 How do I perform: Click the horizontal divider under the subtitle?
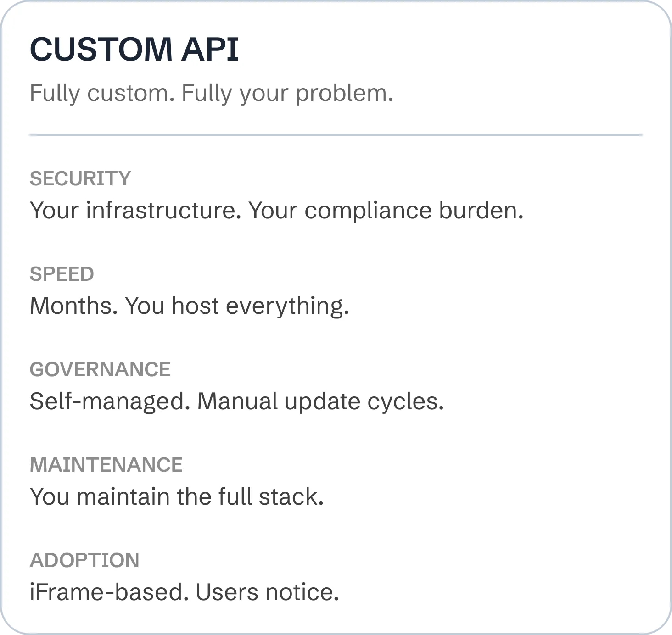tap(336, 135)
